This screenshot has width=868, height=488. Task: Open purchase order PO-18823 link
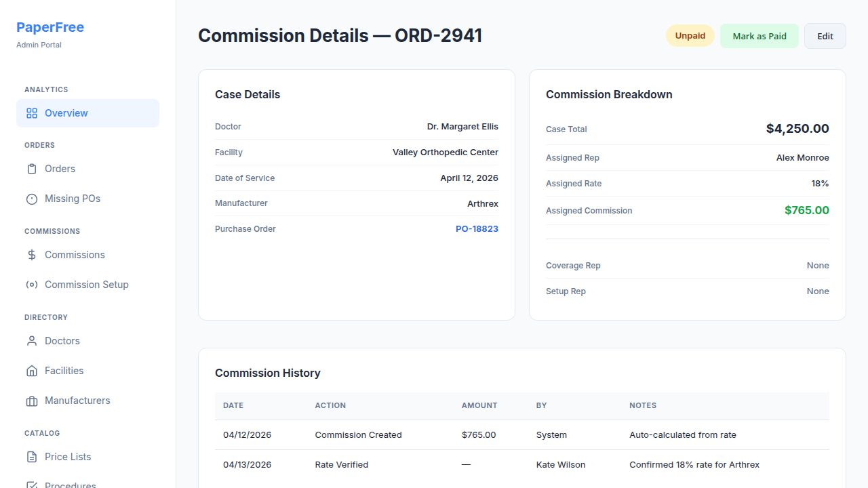(x=477, y=229)
